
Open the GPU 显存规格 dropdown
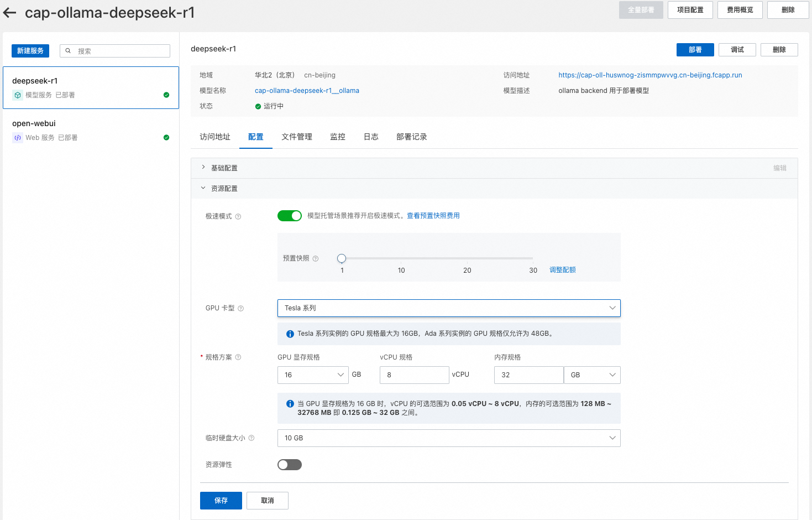312,375
